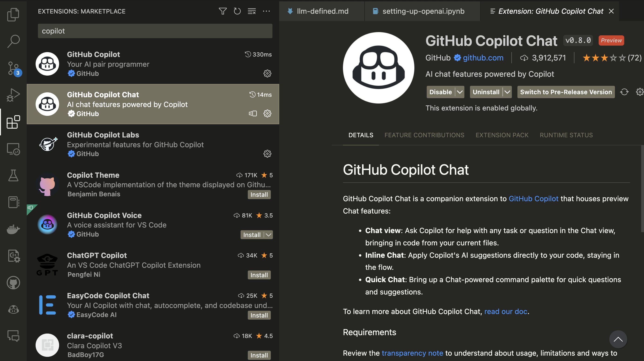The image size is (644, 361).
Task: Expand GitHub Copilot Voice install dropdown arrow
Action: 268,235
